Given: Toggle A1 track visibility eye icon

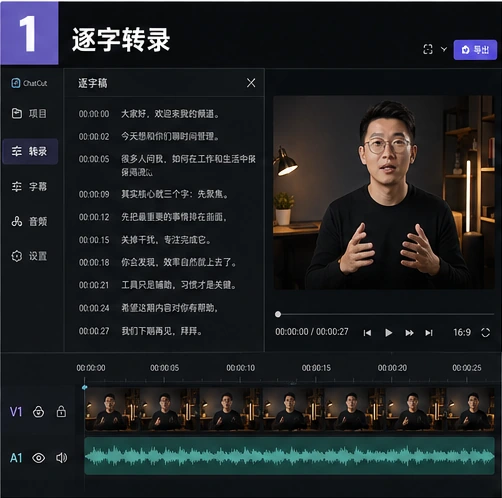Looking at the screenshot, I should pos(38,458).
